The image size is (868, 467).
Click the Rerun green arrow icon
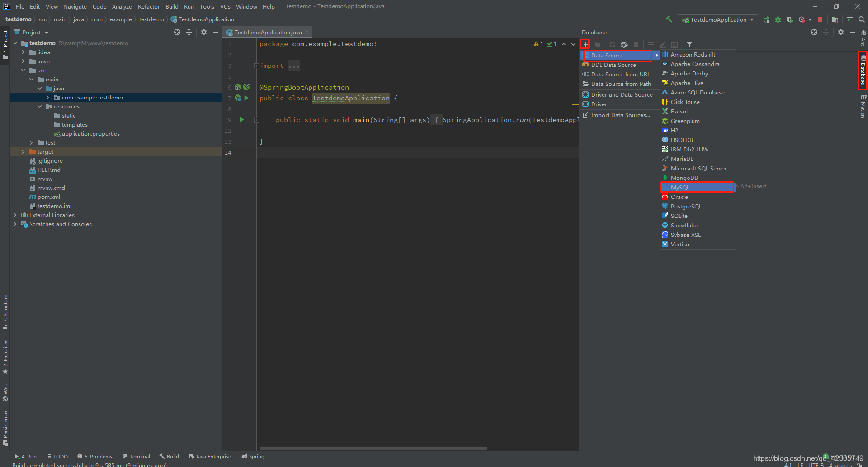click(766, 19)
